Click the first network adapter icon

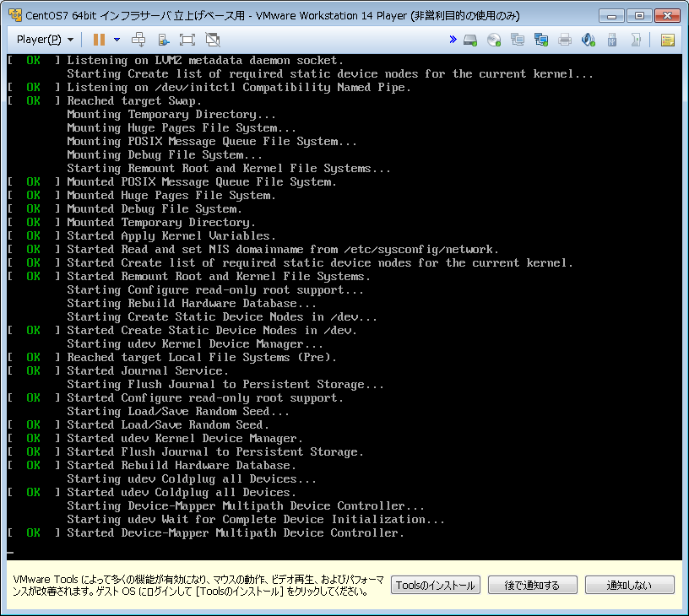tap(518, 40)
